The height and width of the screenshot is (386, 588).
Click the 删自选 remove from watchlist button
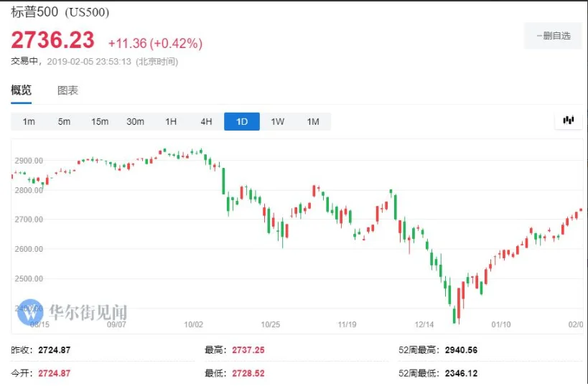[x=553, y=36]
